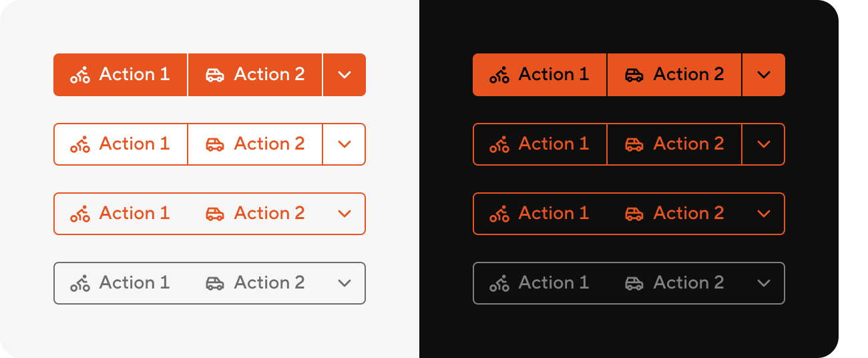Click gray Action 2 label in light-theme disabled group
Screen dimensions: 868x358
click(x=270, y=283)
